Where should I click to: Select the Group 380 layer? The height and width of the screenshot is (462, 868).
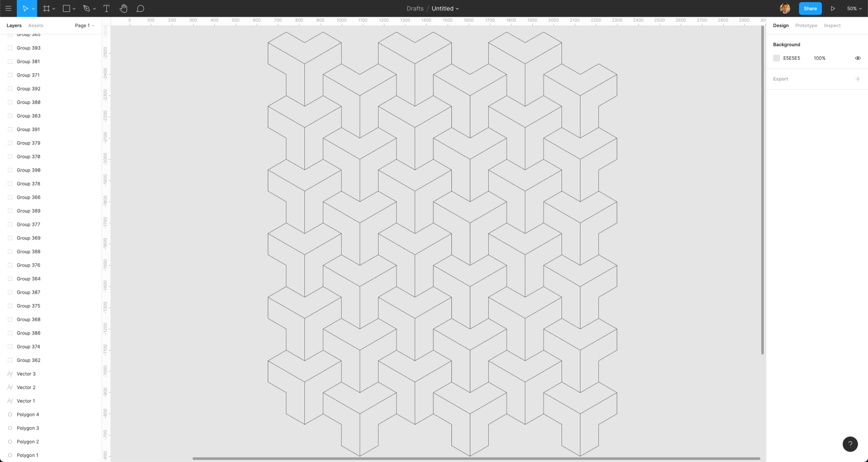click(51, 102)
